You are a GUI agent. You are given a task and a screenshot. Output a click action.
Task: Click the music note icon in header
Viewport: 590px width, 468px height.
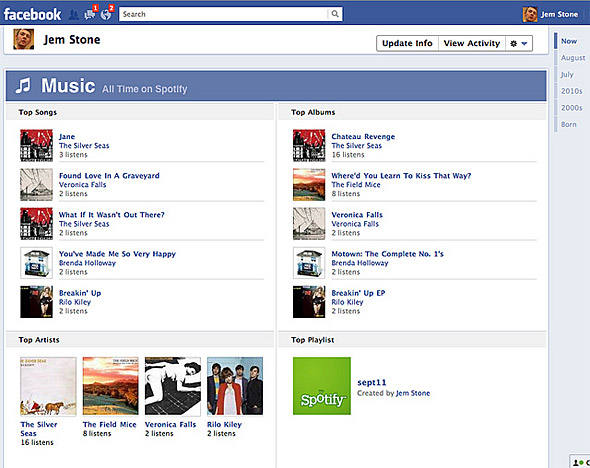click(x=23, y=85)
